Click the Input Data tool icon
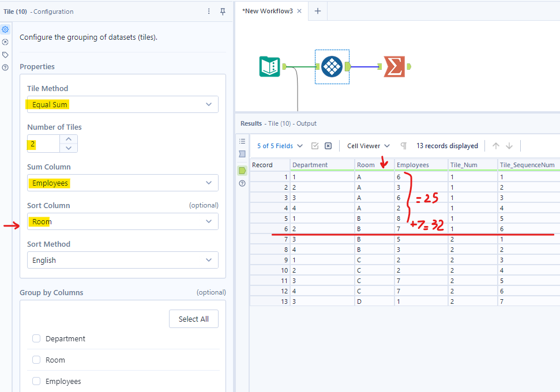This screenshot has height=392, width=560. [269, 67]
